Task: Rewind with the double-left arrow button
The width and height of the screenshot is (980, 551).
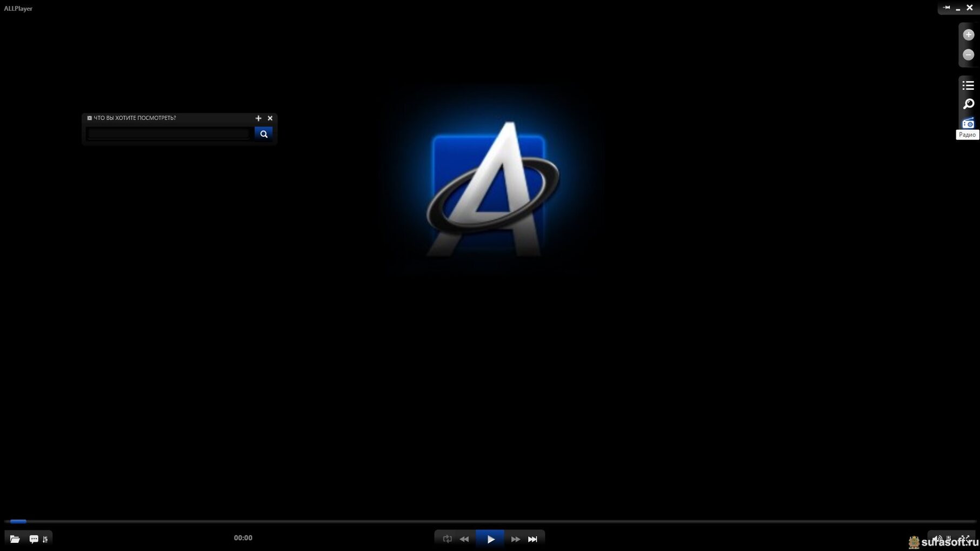Action: 464,539
